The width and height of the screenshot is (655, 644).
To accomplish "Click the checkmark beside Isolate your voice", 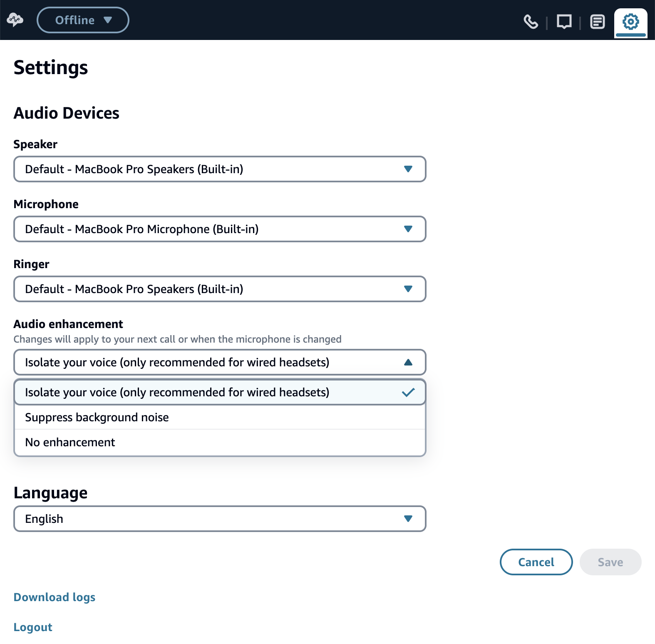I will click(408, 392).
